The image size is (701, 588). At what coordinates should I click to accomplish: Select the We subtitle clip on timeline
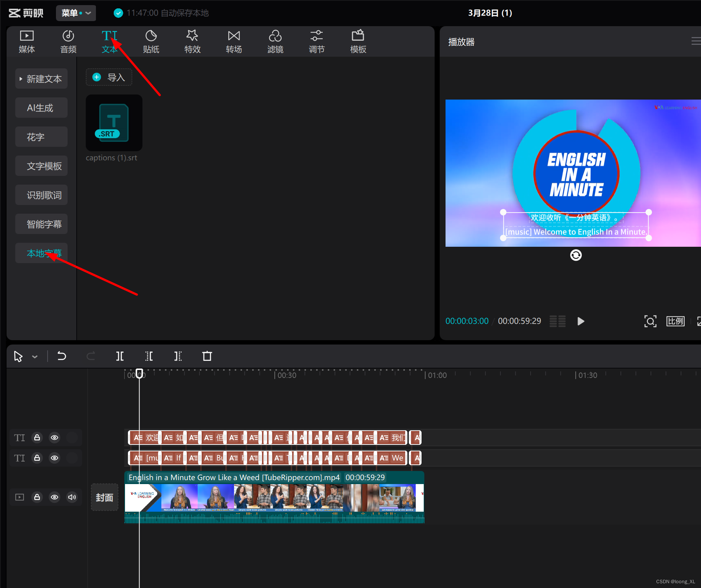391,458
